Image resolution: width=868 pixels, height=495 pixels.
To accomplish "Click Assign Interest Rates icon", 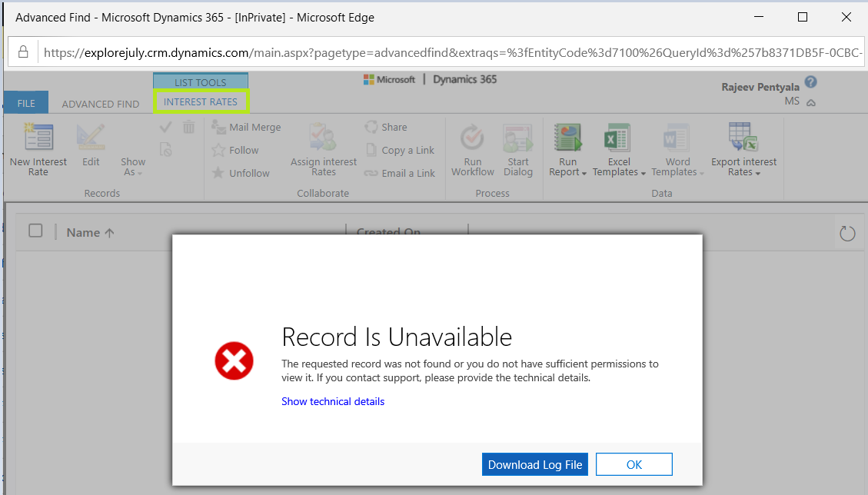I will (323, 137).
